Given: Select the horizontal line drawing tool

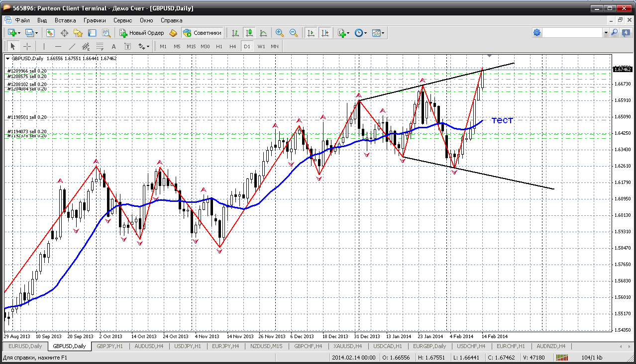Looking at the screenshot, I should (x=58, y=46).
